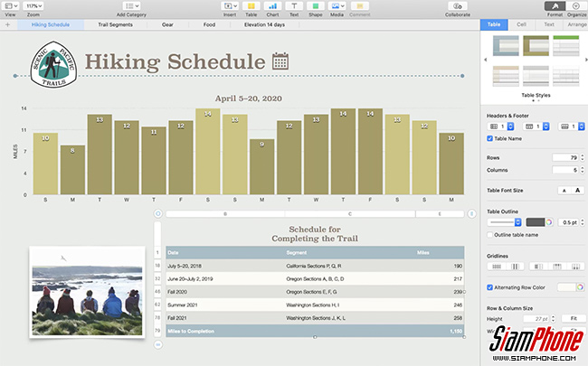Select the Arrange inspector tab
This screenshot has height=366, width=588.
[576, 24]
